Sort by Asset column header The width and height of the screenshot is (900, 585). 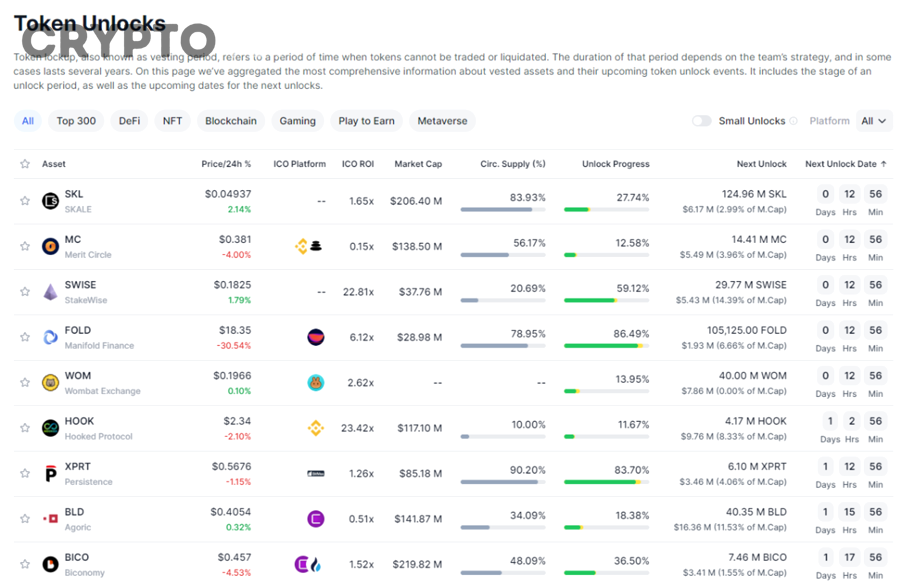point(53,164)
